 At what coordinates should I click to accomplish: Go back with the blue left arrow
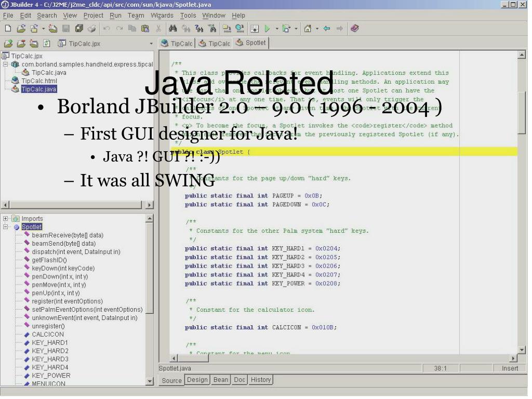coord(327,29)
